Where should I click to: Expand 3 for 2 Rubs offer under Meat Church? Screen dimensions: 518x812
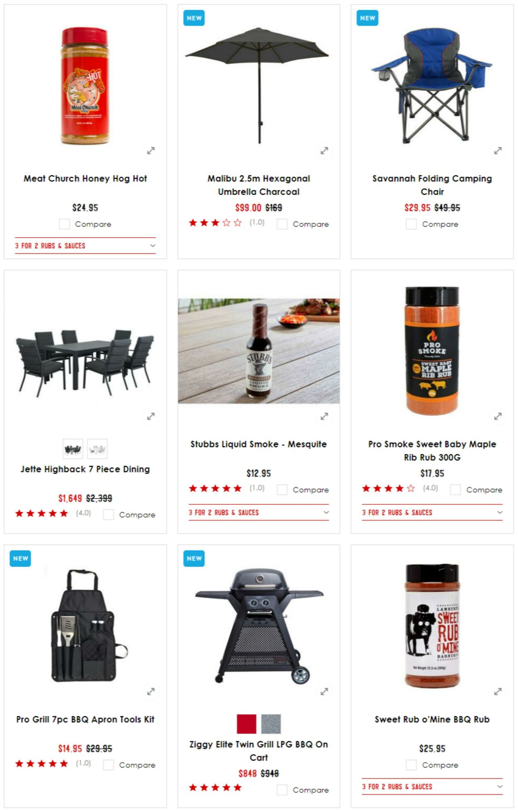pos(85,246)
